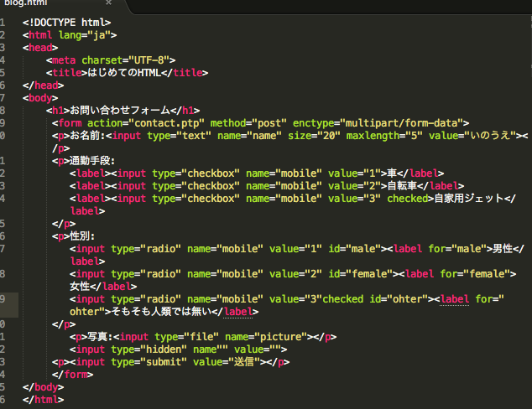Click the type="text" attribute
Screen dimensions: 532x409
(179, 136)
